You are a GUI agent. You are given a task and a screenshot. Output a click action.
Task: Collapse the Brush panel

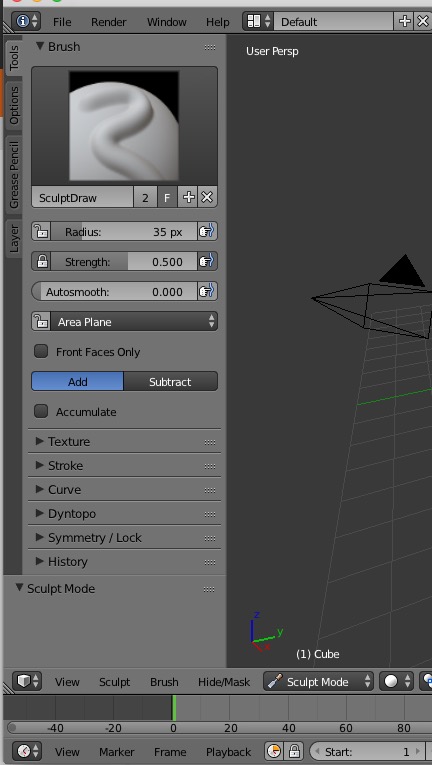pyautogui.click(x=41, y=47)
